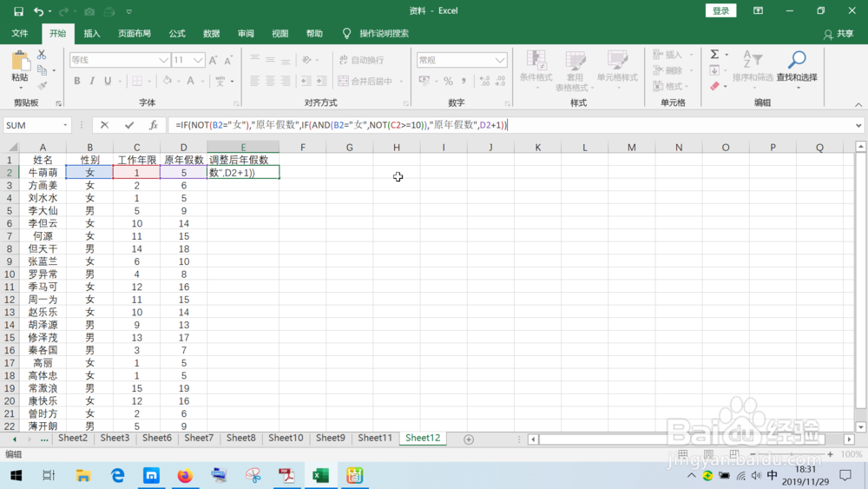Toggle bold formatting
This screenshot has height=489, width=868.
[77, 81]
